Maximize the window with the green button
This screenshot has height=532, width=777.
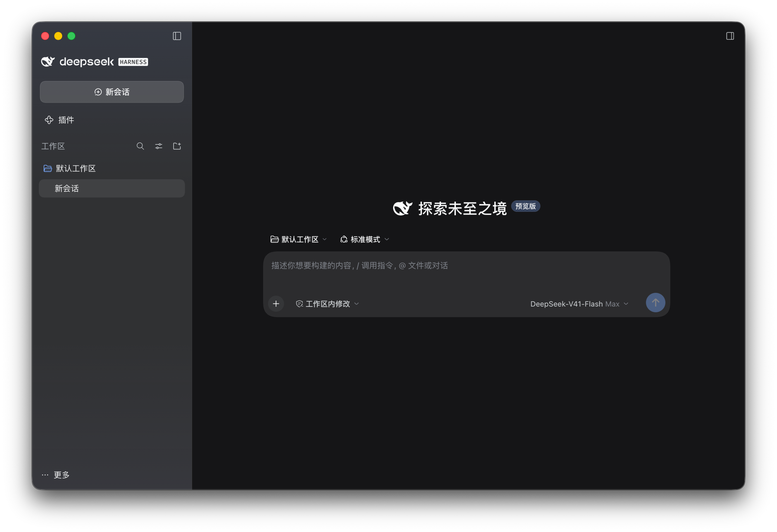(72, 36)
